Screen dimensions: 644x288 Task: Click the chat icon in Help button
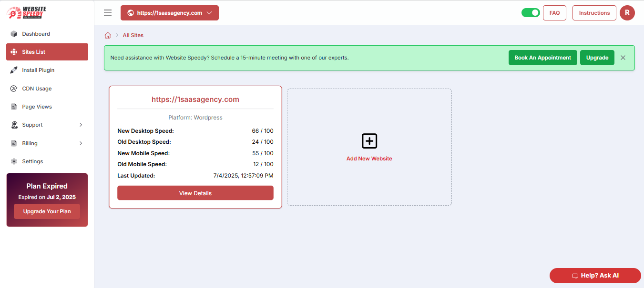[x=575, y=276]
